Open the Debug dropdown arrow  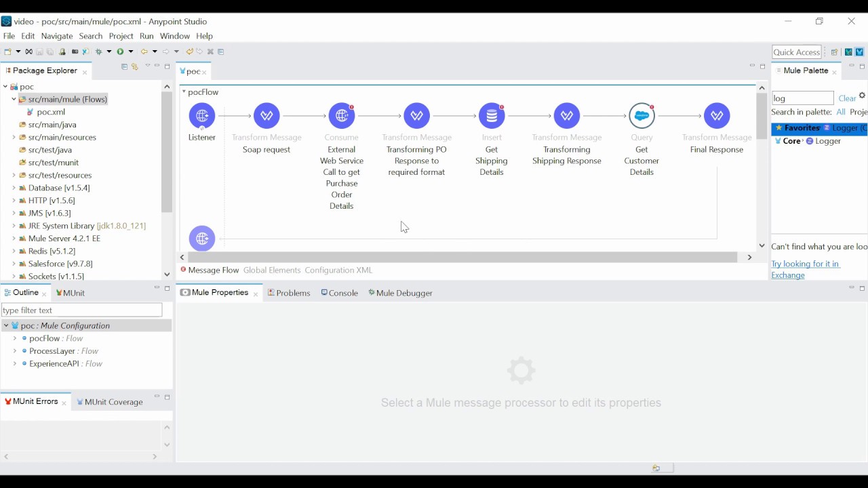(x=108, y=52)
